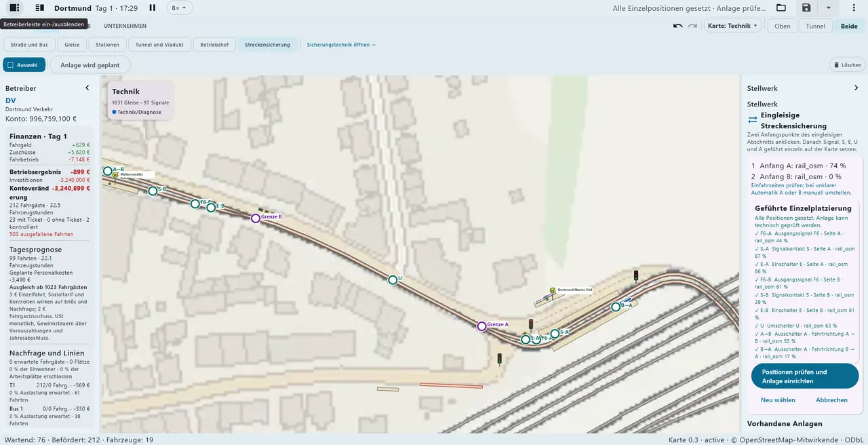Collapse the Betreiber panel chevron
Image resolution: width=868 pixels, height=445 pixels.
87,88
